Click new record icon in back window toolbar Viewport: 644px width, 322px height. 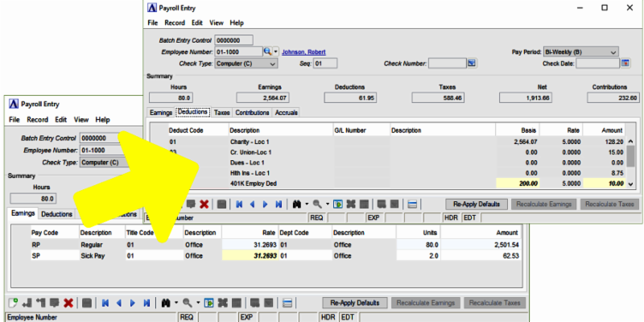[x=13, y=303]
